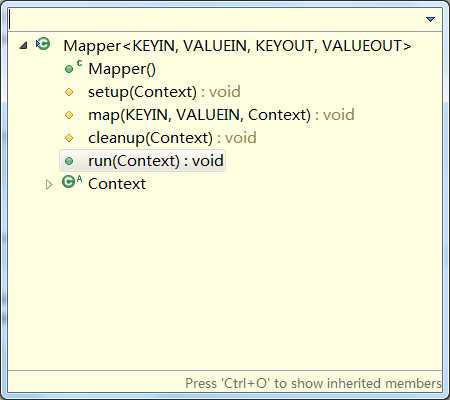Click the yellow diamond icon beside cleanup

click(x=69, y=138)
